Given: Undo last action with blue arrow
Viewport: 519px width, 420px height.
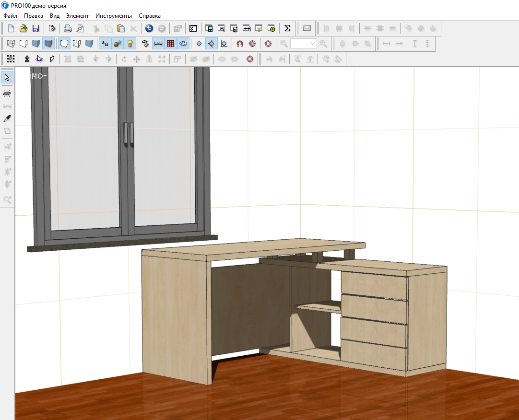Looking at the screenshot, I should click(x=149, y=28).
